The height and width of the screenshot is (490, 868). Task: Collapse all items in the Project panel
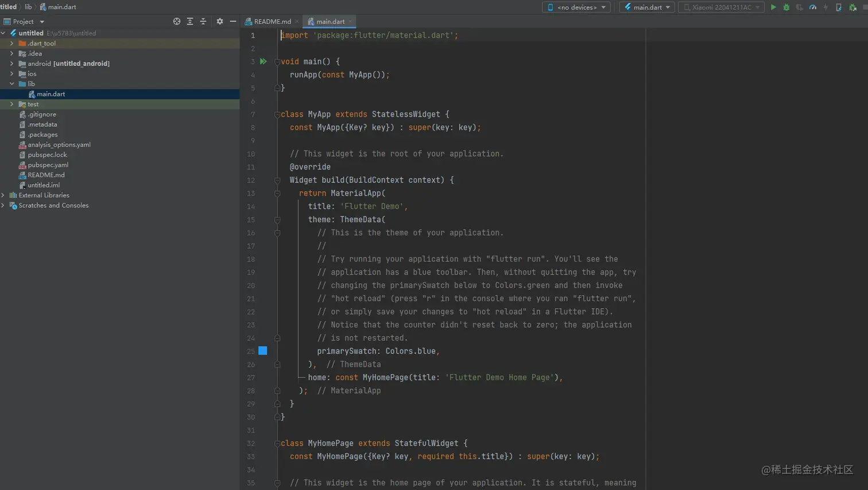click(203, 21)
